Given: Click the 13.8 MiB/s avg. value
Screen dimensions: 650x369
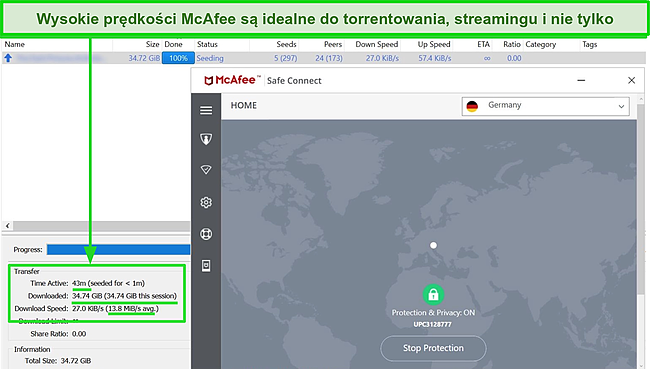Looking at the screenshot, I should pos(133,308).
